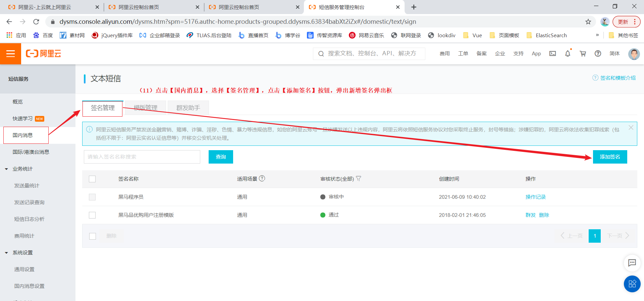Go to previous page 上一页
This screenshot has width=644, height=301.
tap(571, 236)
